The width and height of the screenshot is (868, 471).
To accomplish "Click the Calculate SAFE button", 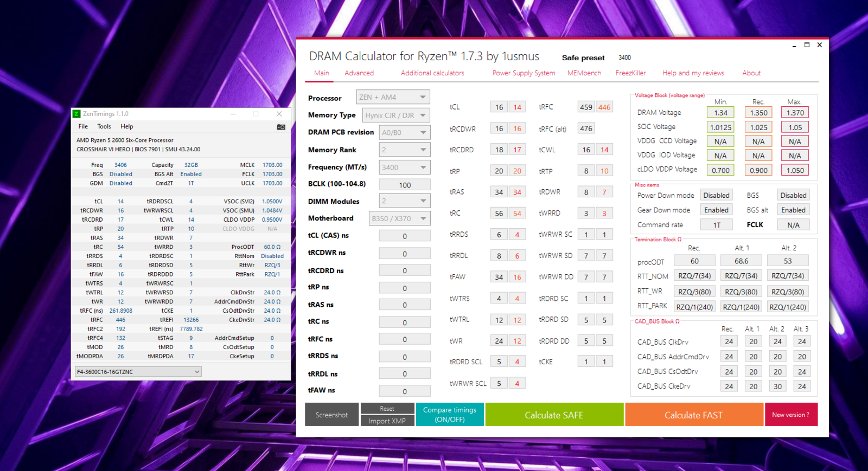I will pyautogui.click(x=554, y=415).
